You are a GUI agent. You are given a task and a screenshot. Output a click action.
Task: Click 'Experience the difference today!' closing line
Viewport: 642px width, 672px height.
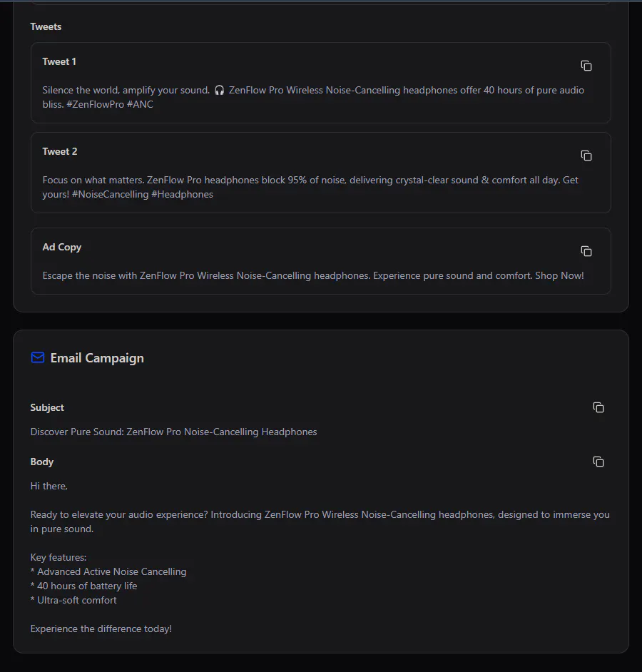click(x=101, y=628)
